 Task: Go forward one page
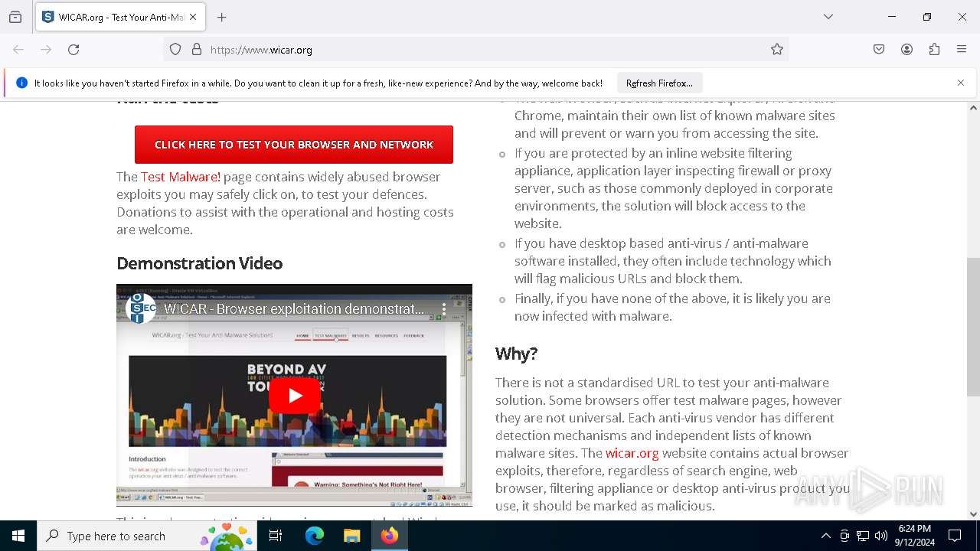[x=46, y=50]
